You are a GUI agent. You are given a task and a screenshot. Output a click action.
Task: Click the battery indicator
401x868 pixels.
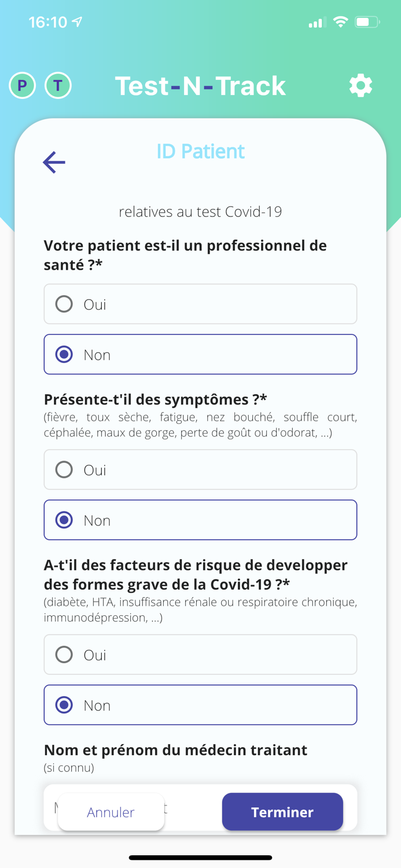click(x=365, y=22)
